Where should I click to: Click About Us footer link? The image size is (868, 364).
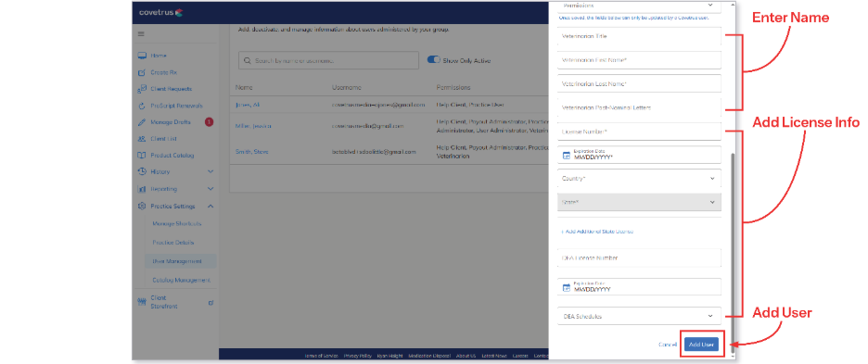(x=466, y=356)
